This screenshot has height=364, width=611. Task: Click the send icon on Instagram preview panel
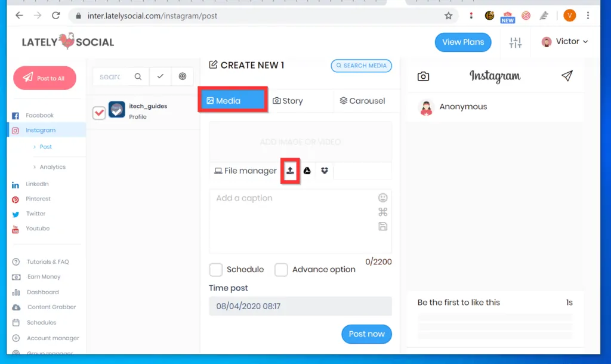pyautogui.click(x=566, y=76)
